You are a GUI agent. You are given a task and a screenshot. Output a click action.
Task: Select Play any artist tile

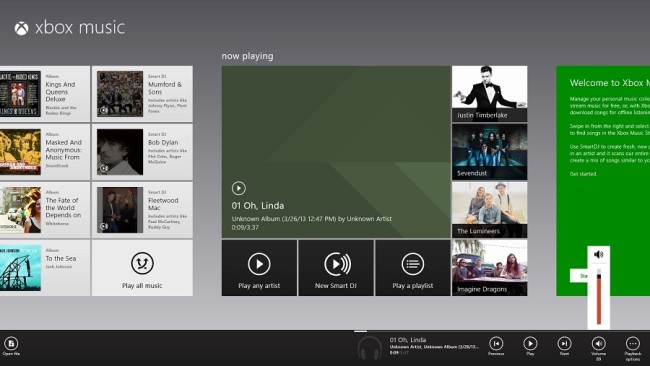coord(259,268)
